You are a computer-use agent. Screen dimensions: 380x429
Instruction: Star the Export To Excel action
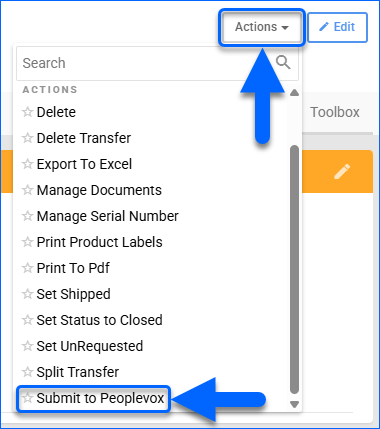[27, 164]
